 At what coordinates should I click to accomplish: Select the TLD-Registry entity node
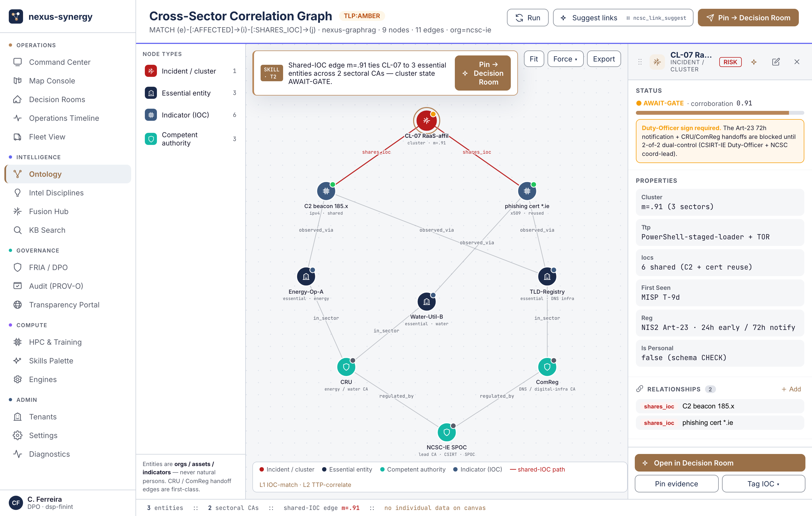coord(547,276)
